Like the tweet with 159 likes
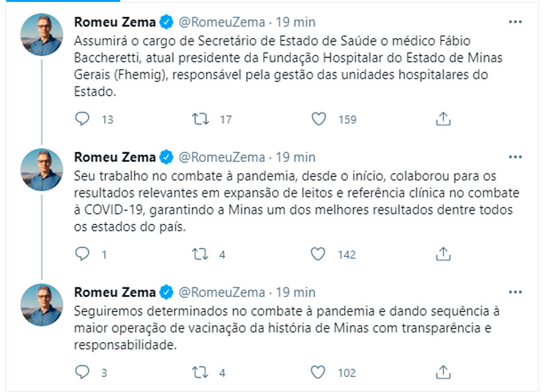The width and height of the screenshot is (547, 392). coord(318,119)
